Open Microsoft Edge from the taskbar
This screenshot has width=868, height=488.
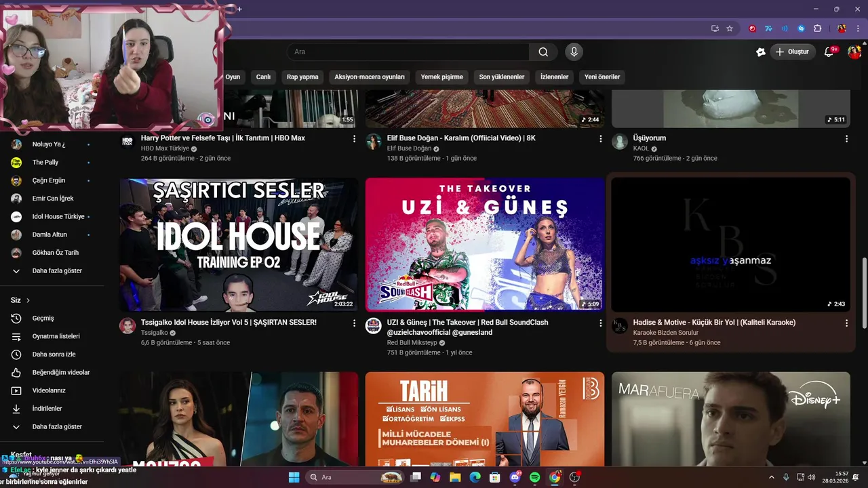[x=475, y=477]
